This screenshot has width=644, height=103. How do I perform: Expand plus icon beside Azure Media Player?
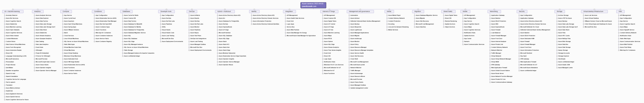387,15
